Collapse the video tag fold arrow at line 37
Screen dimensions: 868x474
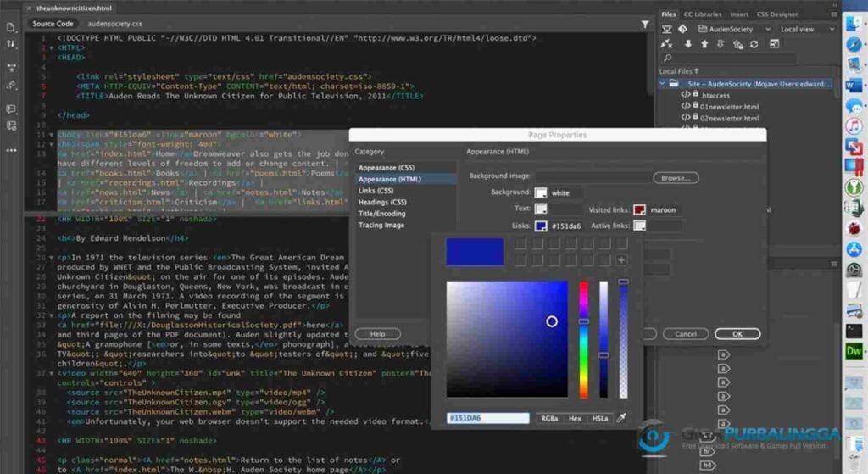pos(52,373)
